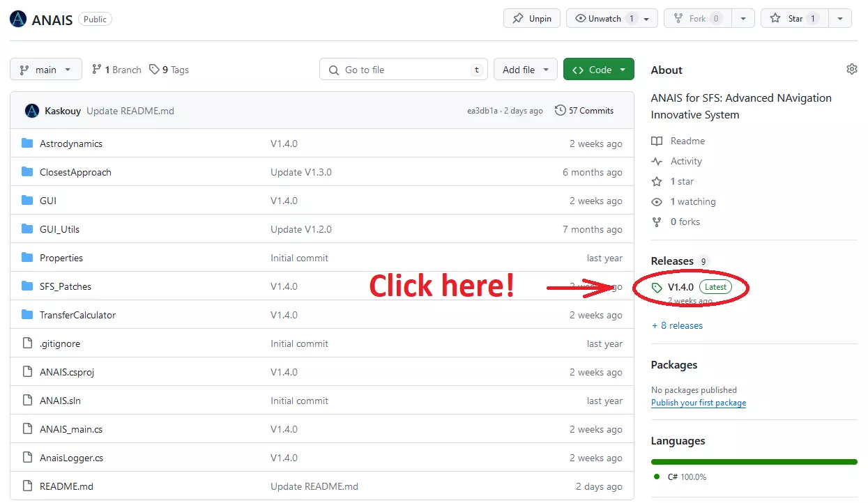The width and height of the screenshot is (868, 503).
Task: Open Update README.md commit on README.md row
Action: click(314, 486)
